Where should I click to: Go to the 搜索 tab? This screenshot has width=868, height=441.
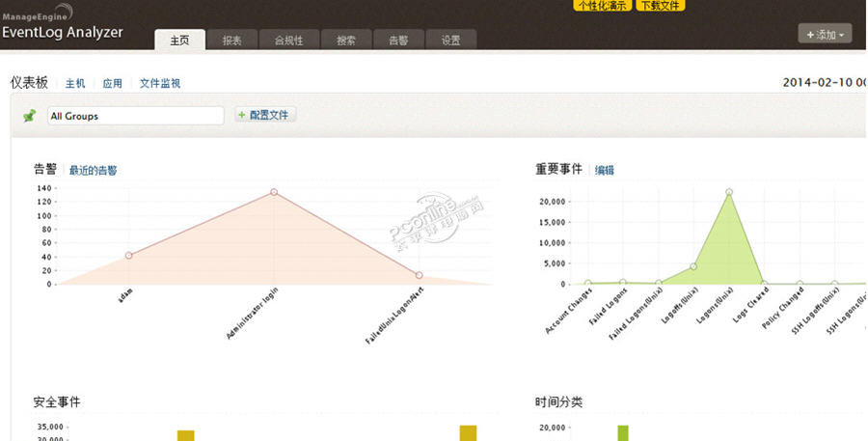pos(346,41)
